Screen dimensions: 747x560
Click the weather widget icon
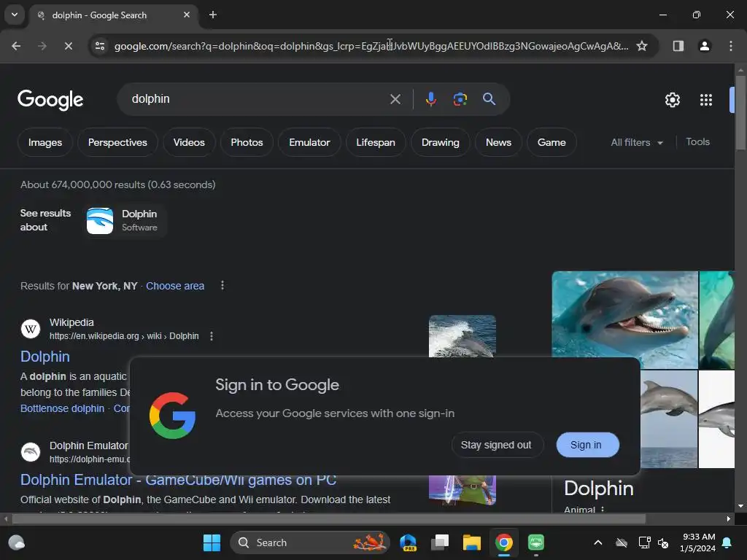point(17,542)
